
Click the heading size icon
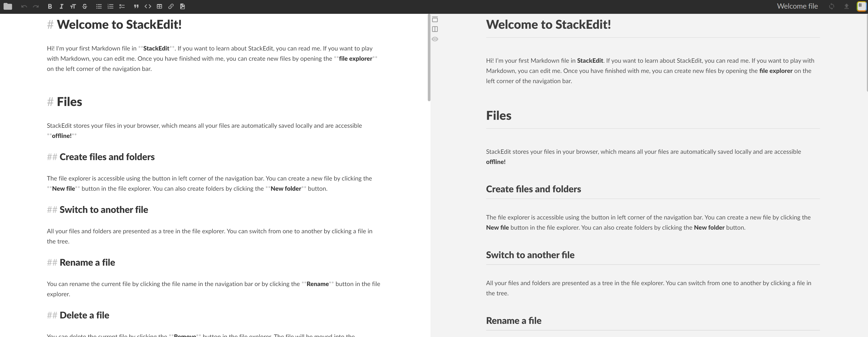(x=73, y=6)
